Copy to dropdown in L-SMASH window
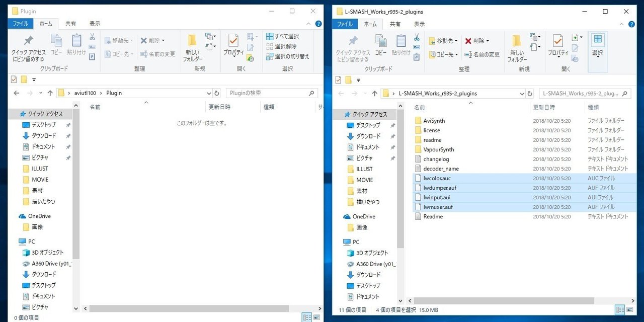 [443, 54]
